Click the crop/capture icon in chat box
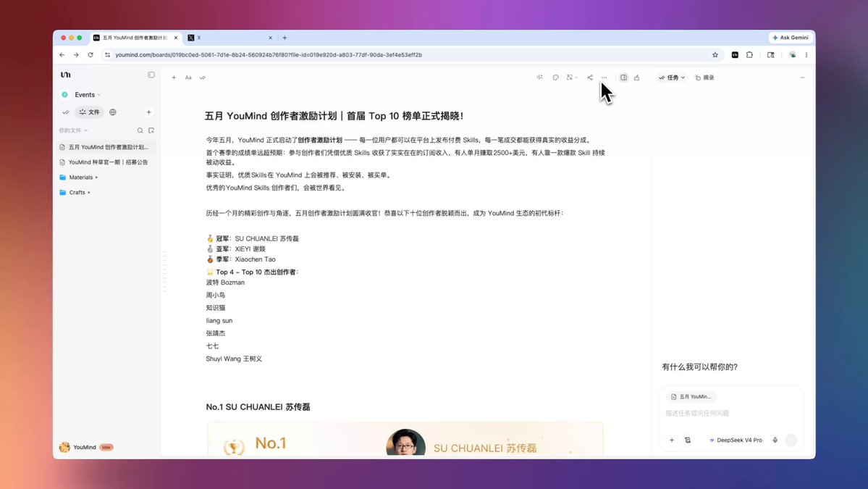868x489 pixels. pos(688,440)
